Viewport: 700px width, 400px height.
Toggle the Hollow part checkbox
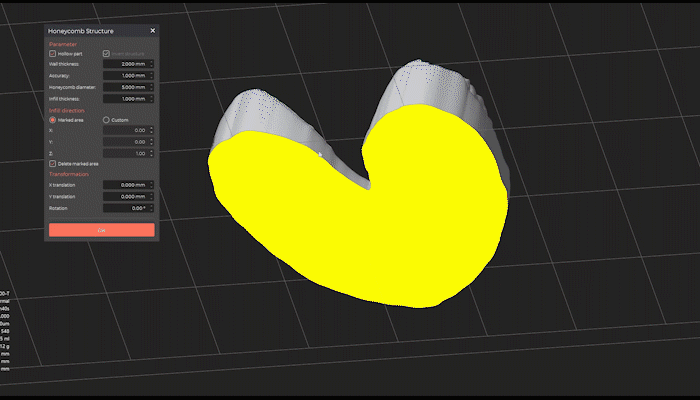tap(53, 53)
